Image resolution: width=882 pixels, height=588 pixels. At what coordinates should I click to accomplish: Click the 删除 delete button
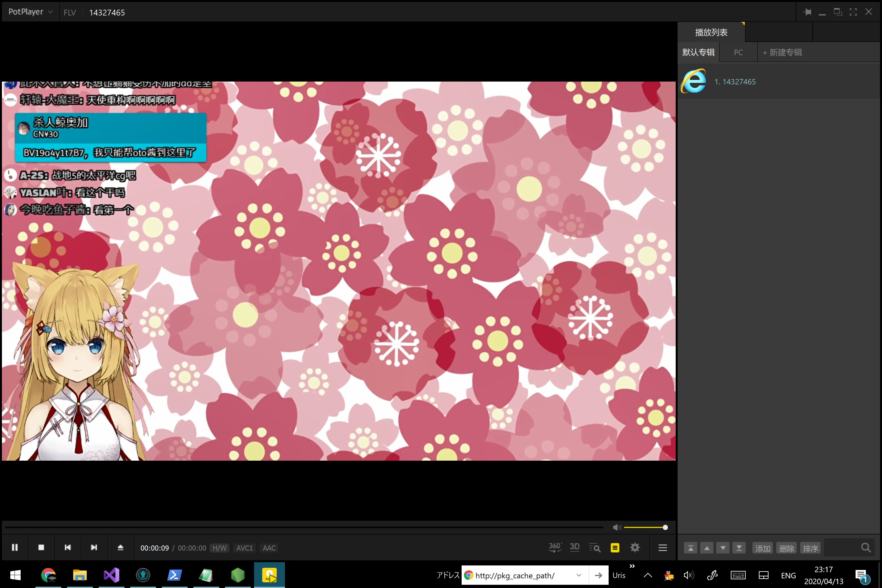coord(786,548)
